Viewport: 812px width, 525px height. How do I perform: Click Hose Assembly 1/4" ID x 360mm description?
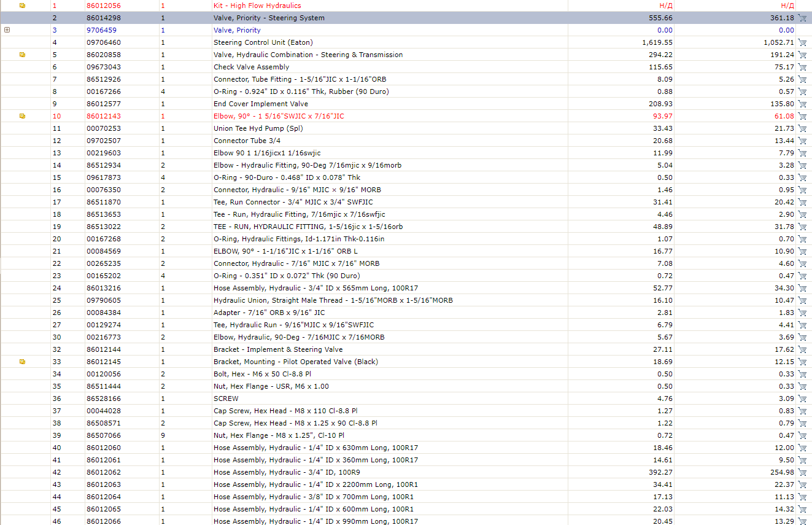(315, 460)
